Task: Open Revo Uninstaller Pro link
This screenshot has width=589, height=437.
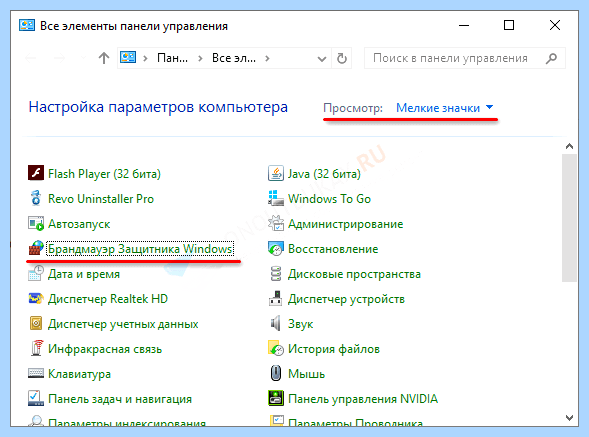Action: click(101, 198)
